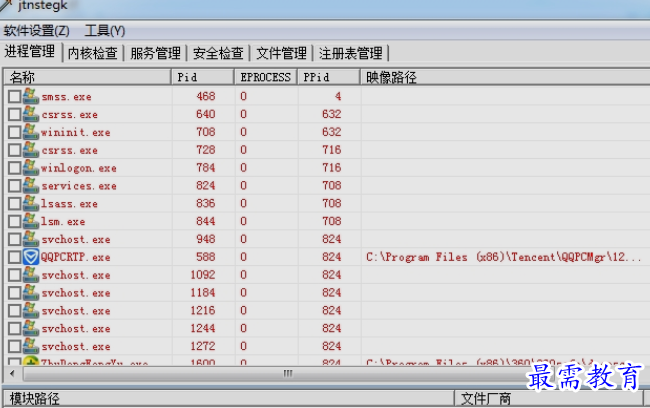The height and width of the screenshot is (408, 650).
Task: Click PPid value 4
Action: [338, 96]
